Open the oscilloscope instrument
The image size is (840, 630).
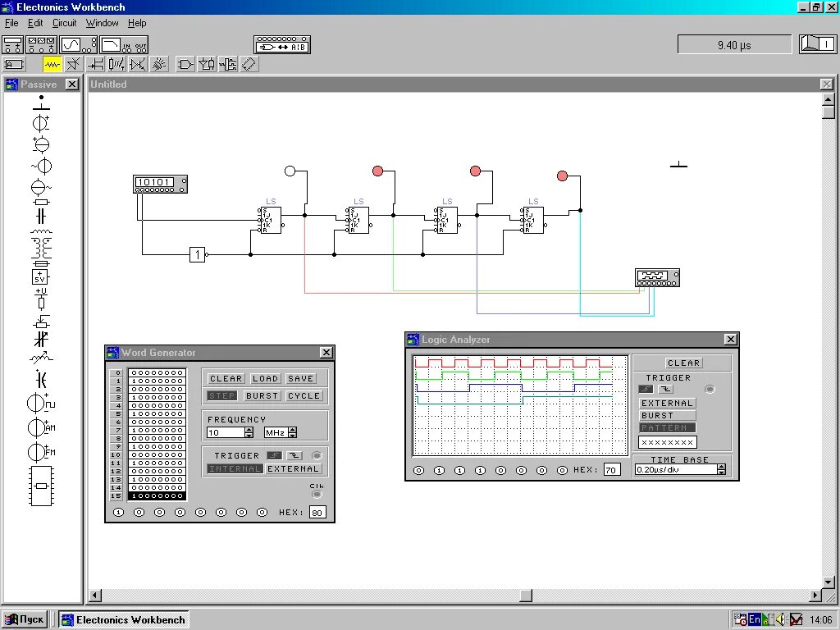(x=78, y=45)
